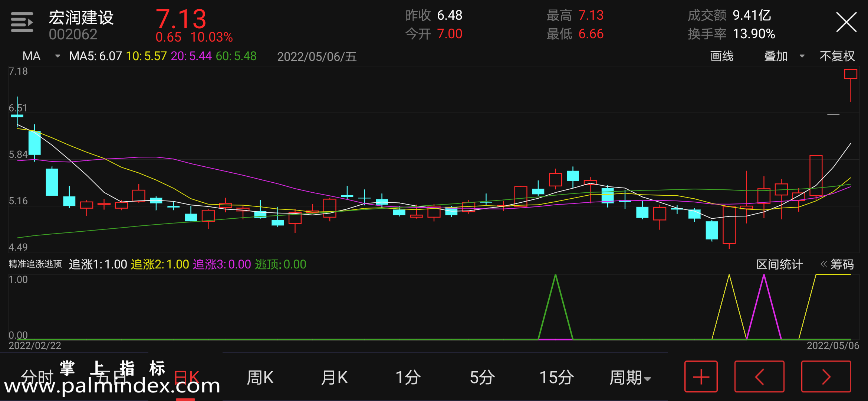Go to the next stock via the right arrow
The image size is (868, 401).
(x=826, y=376)
